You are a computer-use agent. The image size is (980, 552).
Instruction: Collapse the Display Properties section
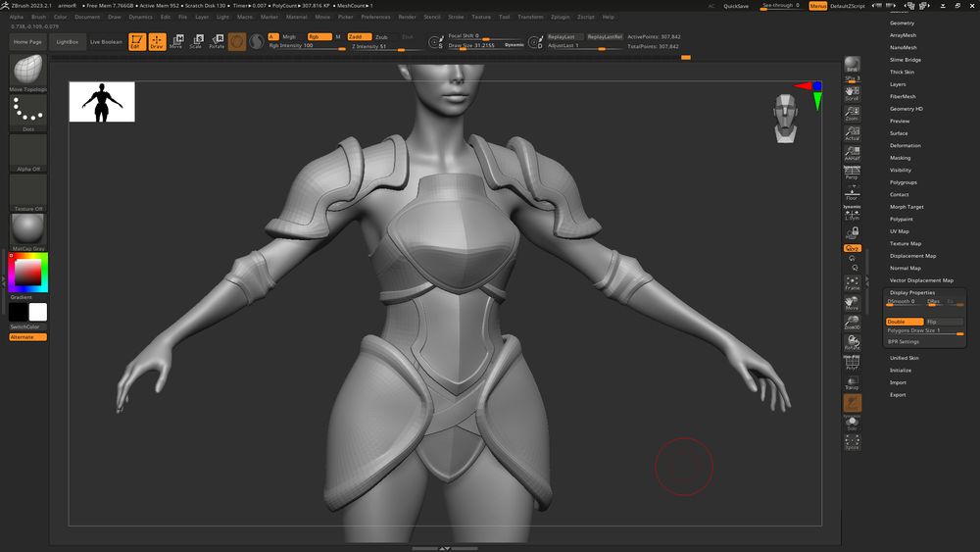911,292
